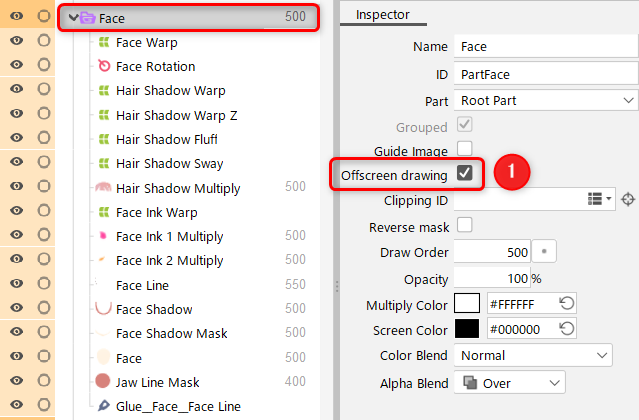Enable the Reverse mask checkbox
Image resolution: width=639 pixels, height=420 pixels.
464,225
